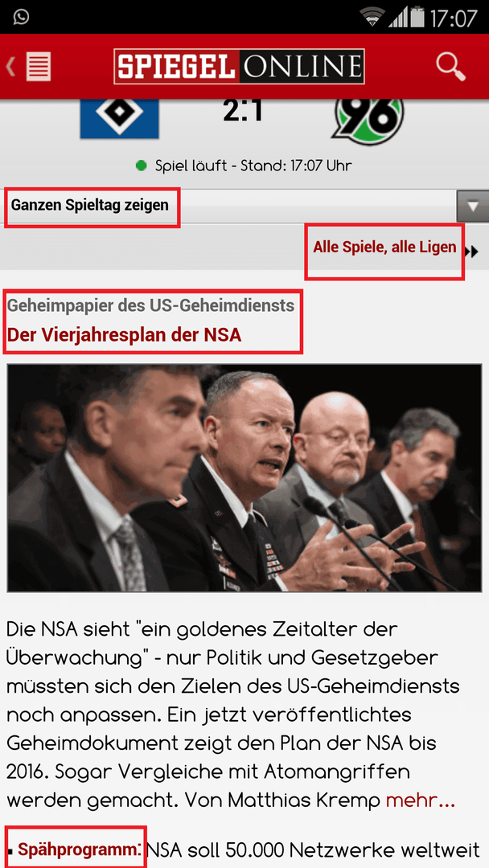
Task: Expand the Ganzen Spieltag zeigen dropdown arrow
Action: tap(472, 207)
